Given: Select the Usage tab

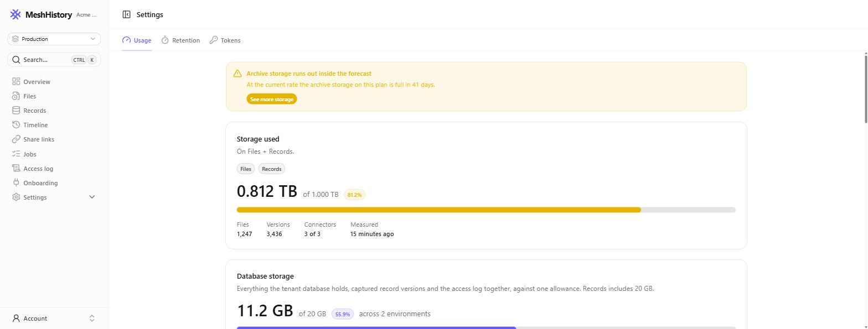Looking at the screenshot, I should (x=137, y=40).
